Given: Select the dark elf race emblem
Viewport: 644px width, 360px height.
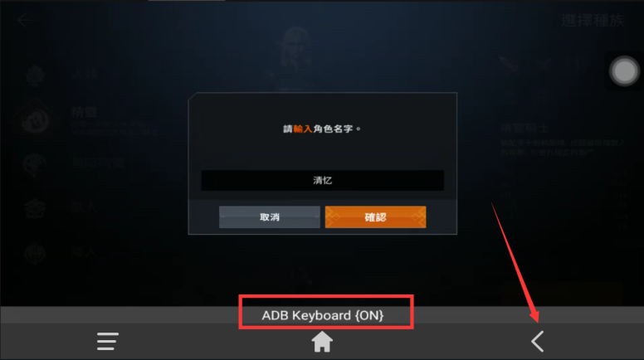Looking at the screenshot, I should [35, 164].
